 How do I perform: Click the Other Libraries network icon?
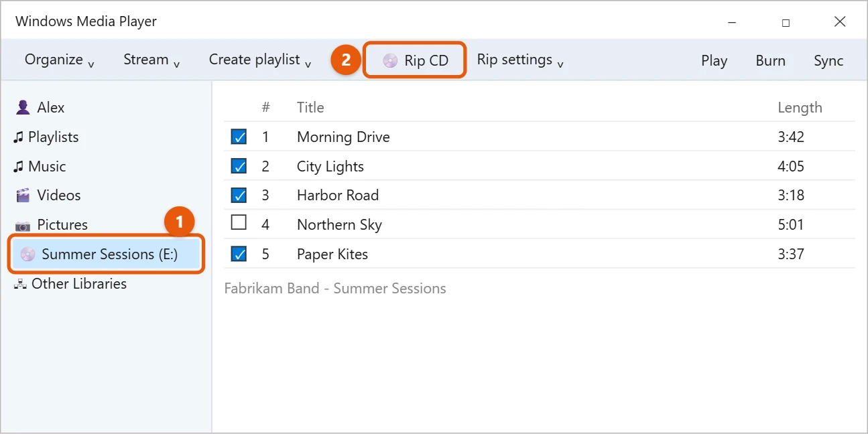(20, 285)
